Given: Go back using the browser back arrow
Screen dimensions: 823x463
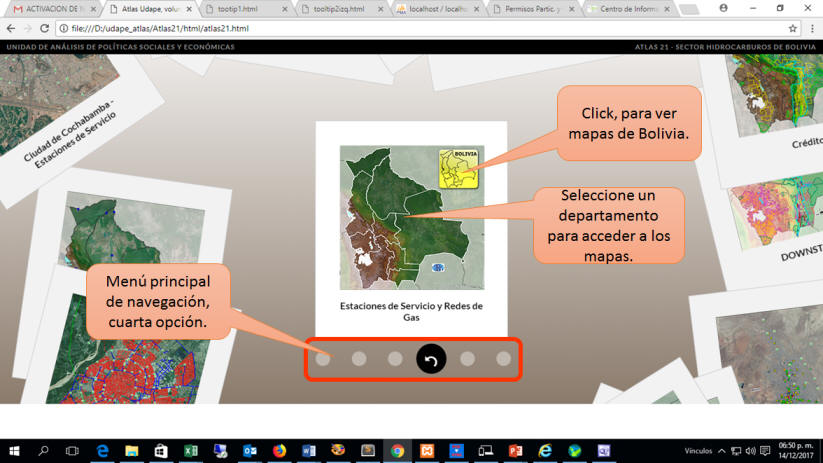Looking at the screenshot, I should point(11,28).
